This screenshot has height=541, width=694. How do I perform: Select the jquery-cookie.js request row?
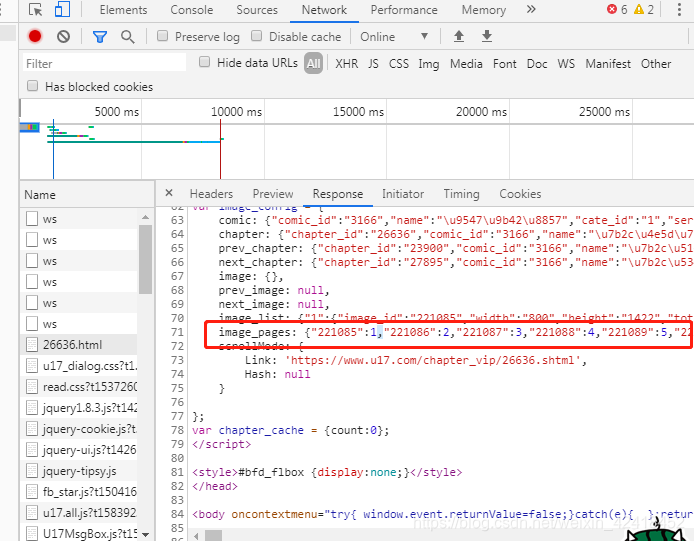point(79,429)
